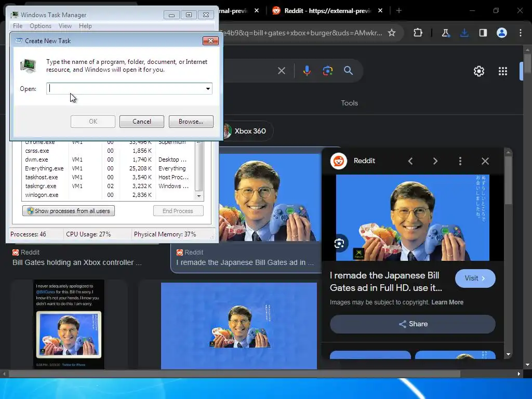Screen dimensions: 532x399
Task: Select csrss.exe process row
Action: coord(108,151)
